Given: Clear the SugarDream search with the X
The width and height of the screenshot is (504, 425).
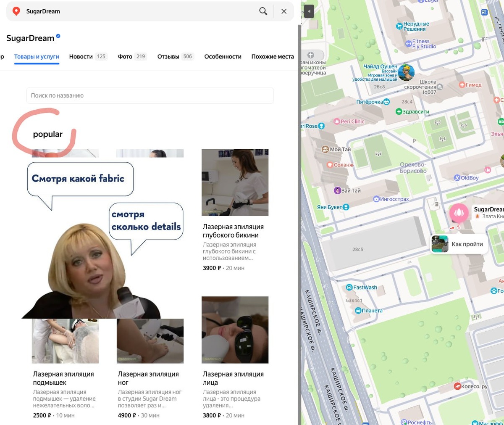Looking at the screenshot, I should click(x=284, y=11).
